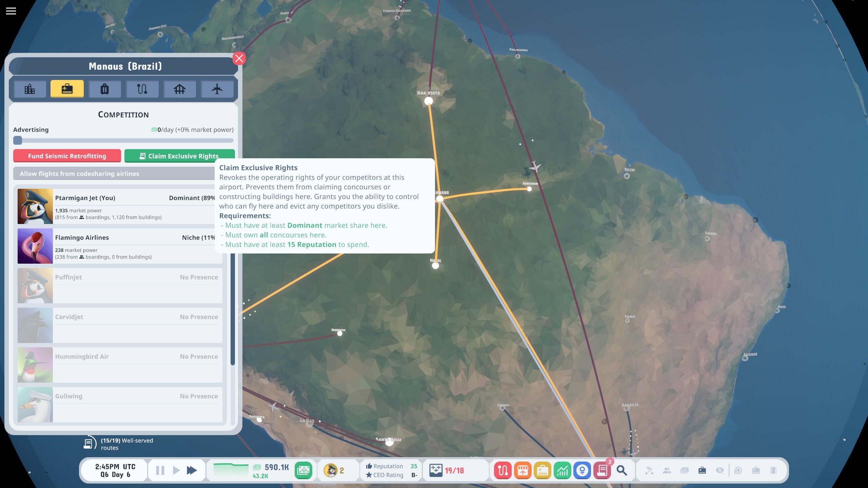Switch to the airplane tab in Manaus panel
Viewport: 868px width, 488px height.
(217, 89)
